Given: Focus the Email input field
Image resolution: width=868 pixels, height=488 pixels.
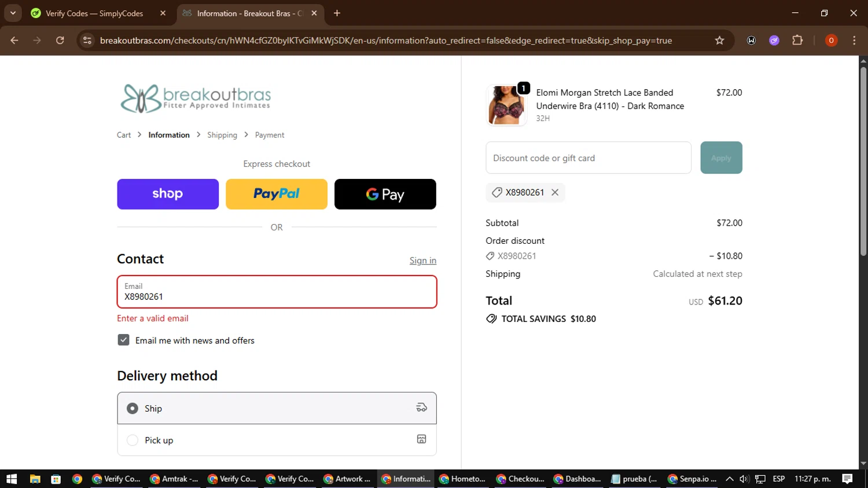Looking at the screenshot, I should (x=277, y=292).
